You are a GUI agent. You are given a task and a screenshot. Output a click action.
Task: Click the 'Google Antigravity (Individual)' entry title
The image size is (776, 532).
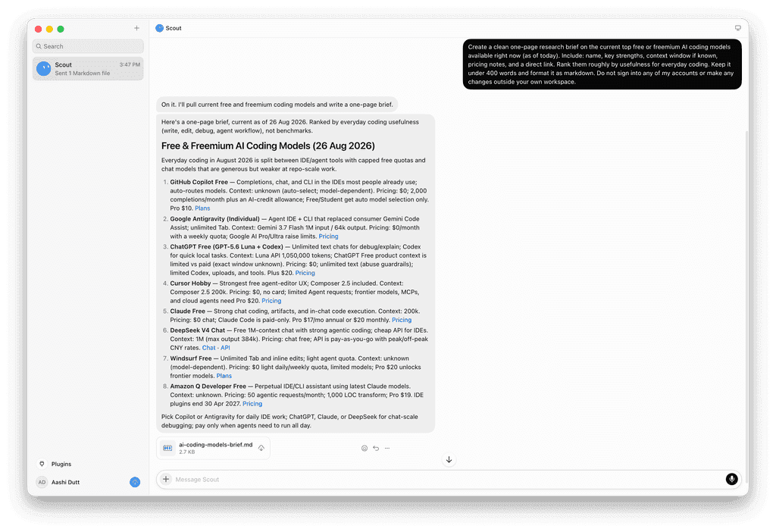[x=214, y=219]
